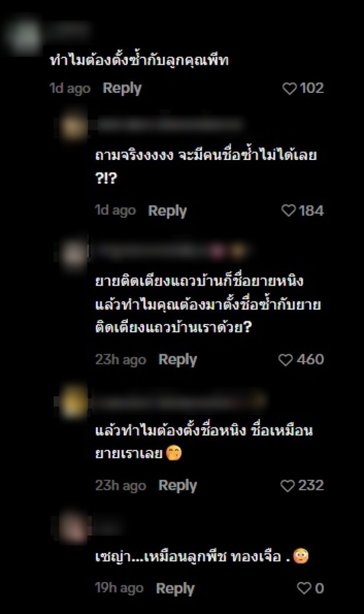Image resolution: width=364 pixels, height=614 pixels.
Task: Reply to the 19h ago comment
Action: click(x=175, y=588)
